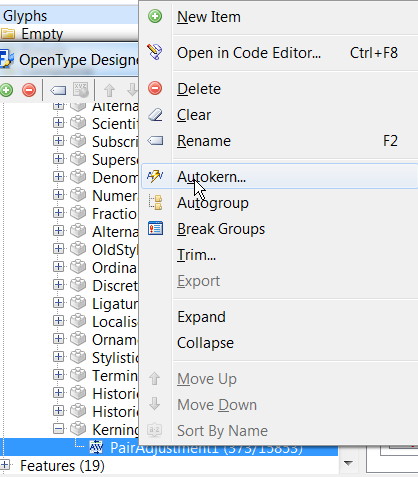Image resolution: width=418 pixels, height=477 pixels.
Task: Click the green add item toolbar icon
Action: pyautogui.click(x=6, y=90)
